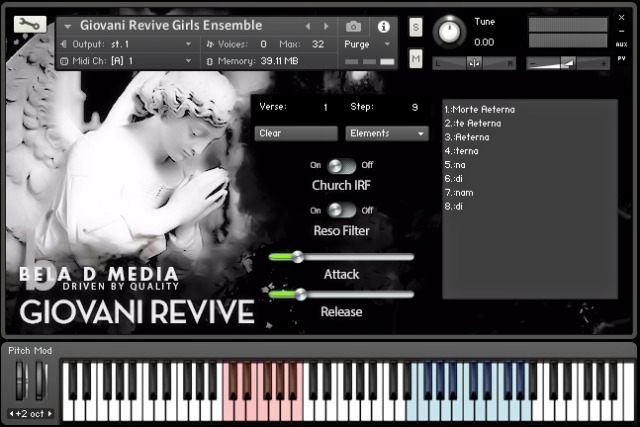
Task: Solo the instrument with the S button
Action: tap(416, 27)
